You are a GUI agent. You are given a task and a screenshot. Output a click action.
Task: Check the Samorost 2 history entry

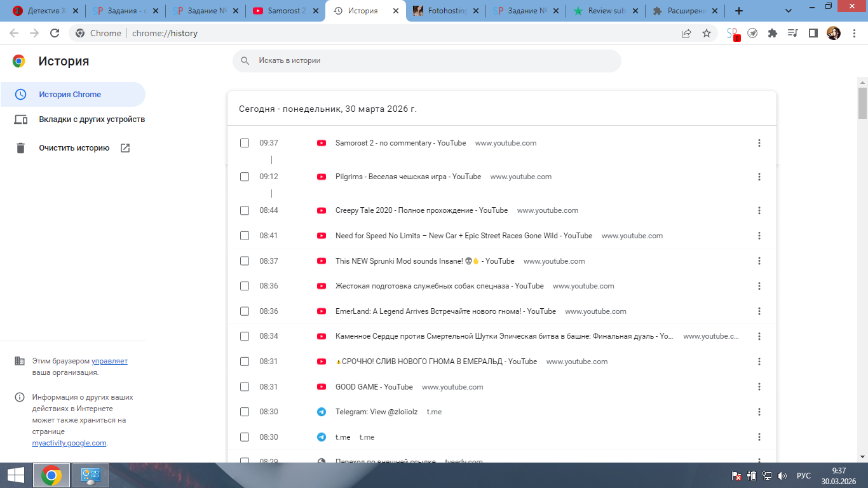coord(245,143)
